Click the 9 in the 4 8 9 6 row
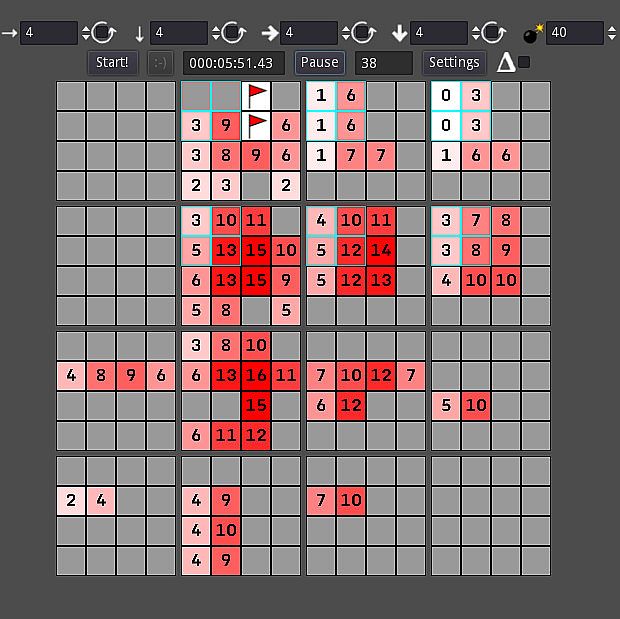 point(131,376)
